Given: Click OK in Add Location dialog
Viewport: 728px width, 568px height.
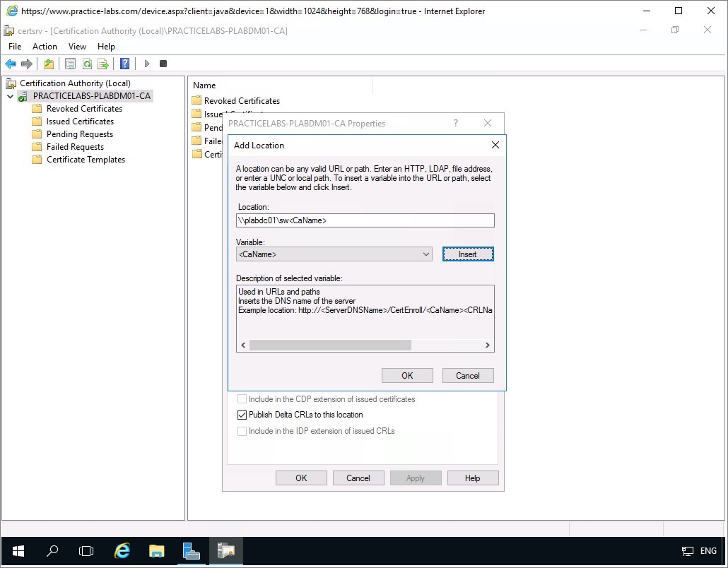Looking at the screenshot, I should (x=407, y=375).
